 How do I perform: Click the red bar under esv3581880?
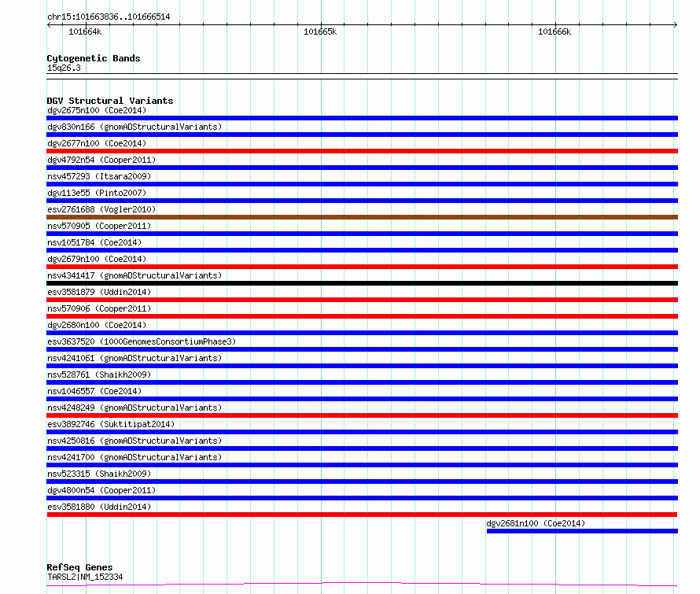coord(362,515)
